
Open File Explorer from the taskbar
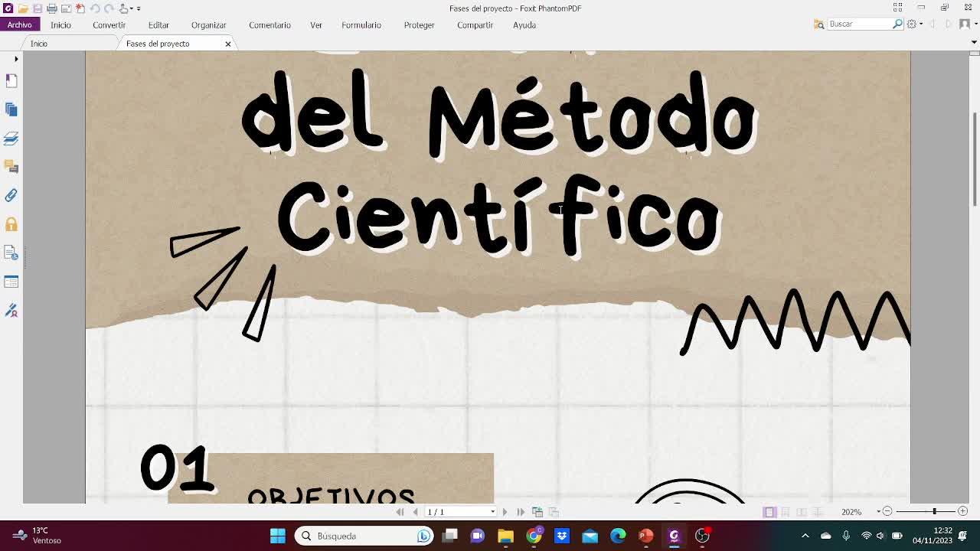pos(505,536)
